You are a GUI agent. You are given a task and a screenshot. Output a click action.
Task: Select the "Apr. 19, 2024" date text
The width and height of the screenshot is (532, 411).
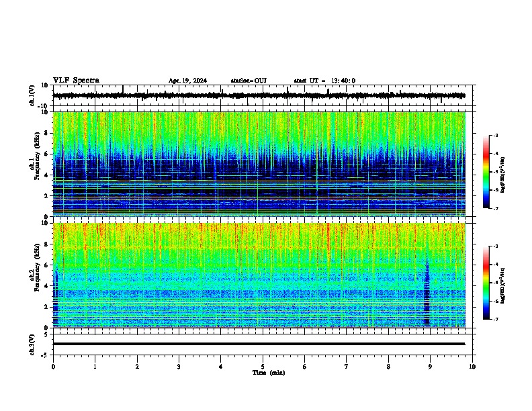coord(187,81)
